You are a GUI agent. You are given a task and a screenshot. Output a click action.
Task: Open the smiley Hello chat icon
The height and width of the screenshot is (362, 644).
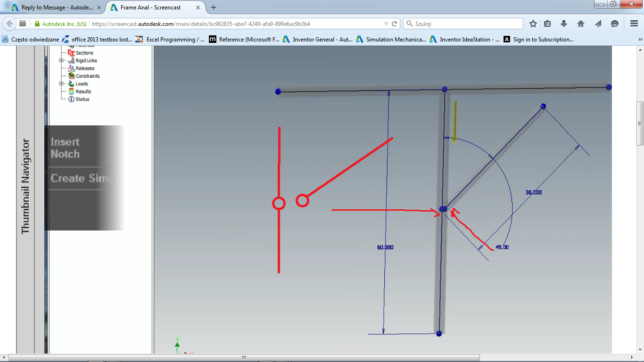(x=615, y=24)
